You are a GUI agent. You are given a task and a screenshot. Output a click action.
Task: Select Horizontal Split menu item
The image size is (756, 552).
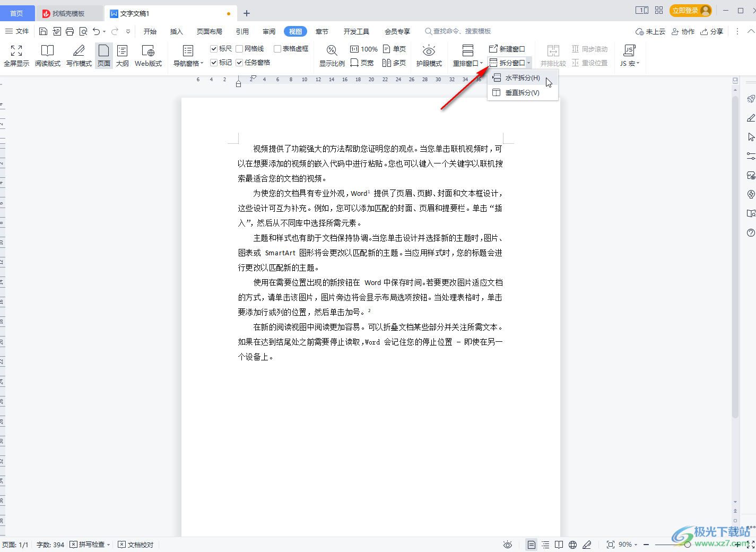(x=523, y=78)
